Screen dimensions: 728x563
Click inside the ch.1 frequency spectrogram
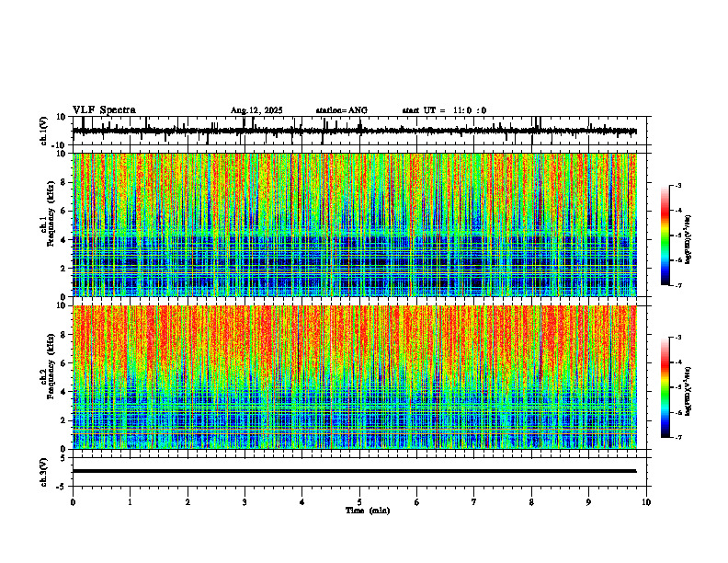tap(354, 224)
